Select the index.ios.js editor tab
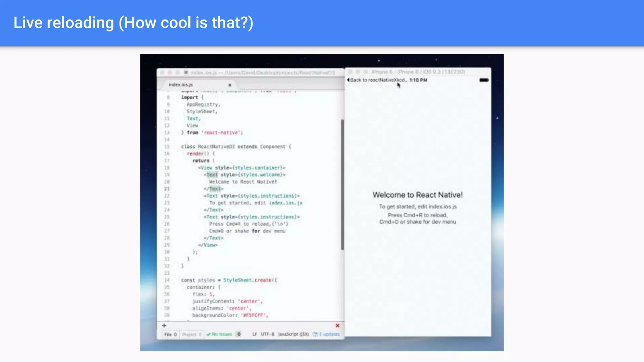644x362 pixels. coord(181,85)
